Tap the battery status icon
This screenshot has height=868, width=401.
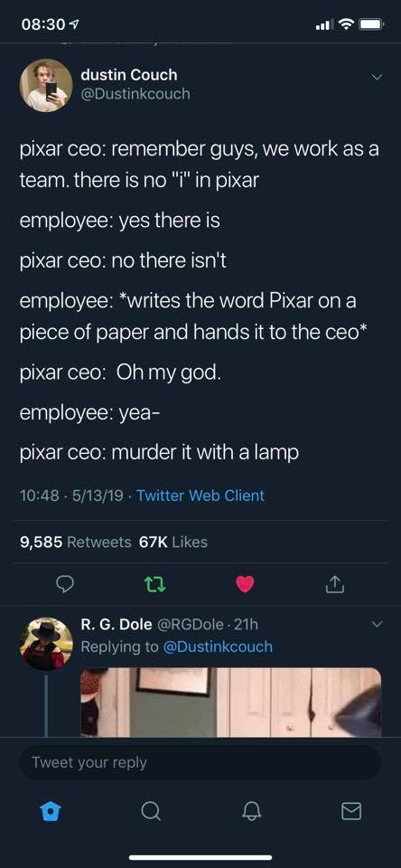pyautogui.click(x=370, y=25)
